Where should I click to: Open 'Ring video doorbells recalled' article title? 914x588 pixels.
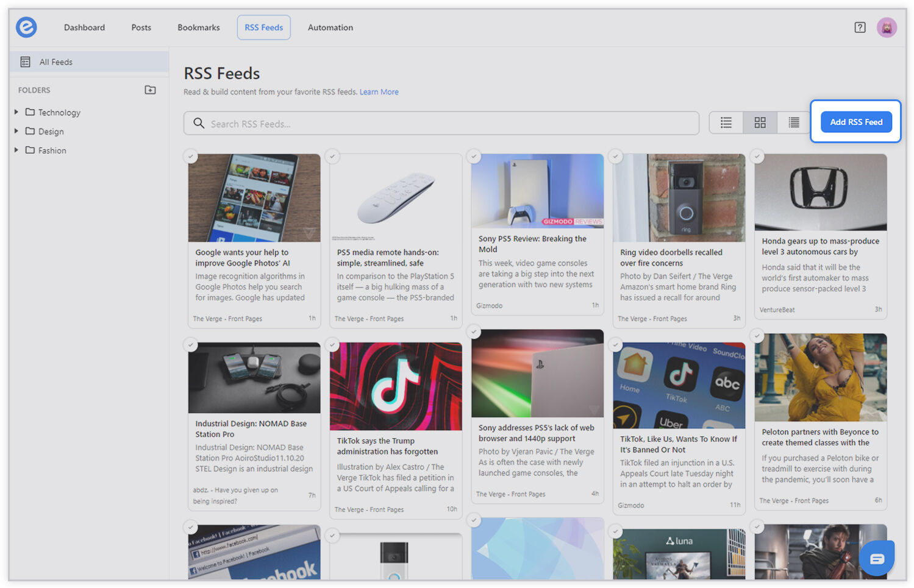[671, 258]
